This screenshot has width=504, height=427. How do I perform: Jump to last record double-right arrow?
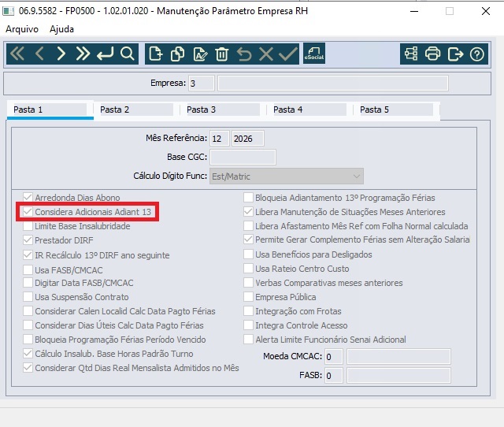83,54
